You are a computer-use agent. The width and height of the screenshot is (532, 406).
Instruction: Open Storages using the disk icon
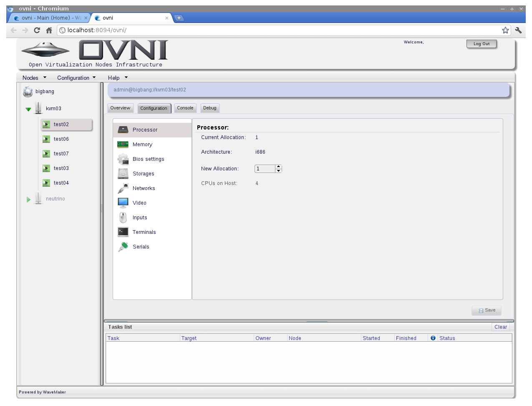pyautogui.click(x=123, y=173)
